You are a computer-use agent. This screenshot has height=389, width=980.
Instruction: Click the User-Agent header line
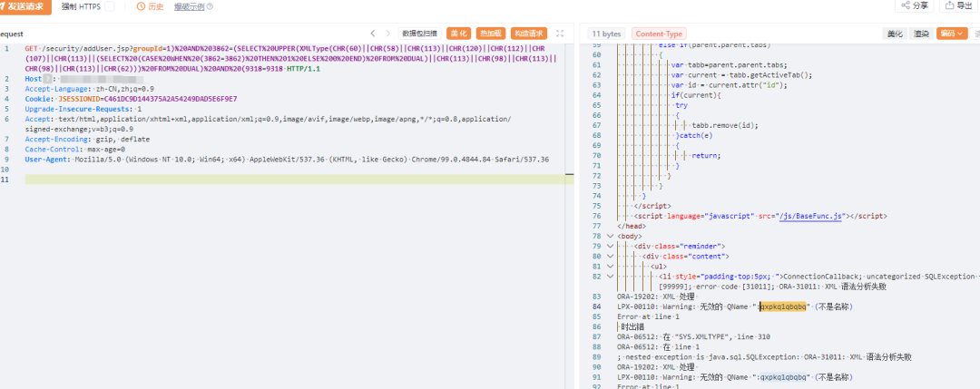click(287, 160)
